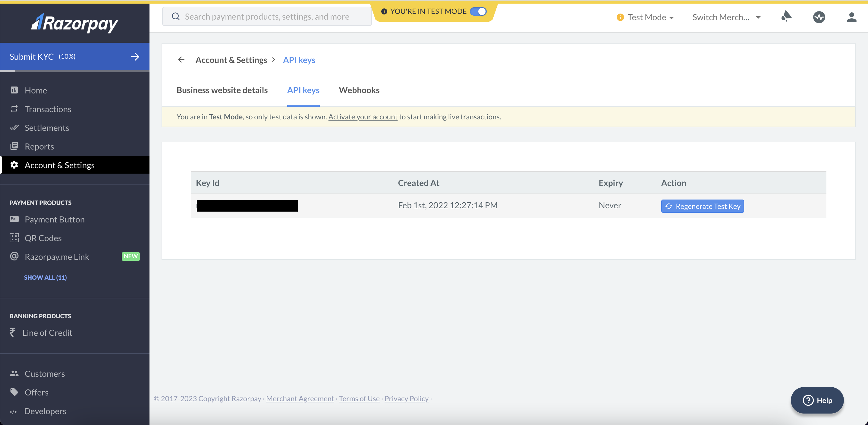Click the back arrow beside Account & Settings

(181, 60)
